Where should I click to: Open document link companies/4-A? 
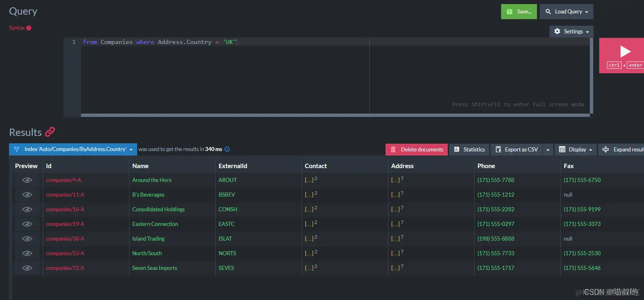(x=64, y=180)
